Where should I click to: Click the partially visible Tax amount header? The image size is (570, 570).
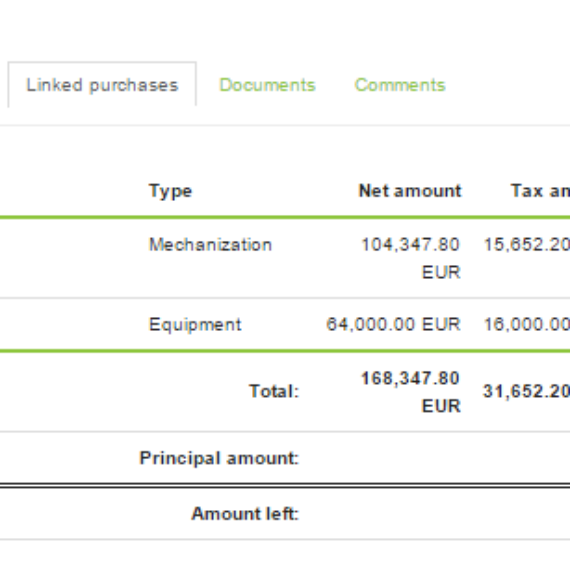(x=540, y=191)
